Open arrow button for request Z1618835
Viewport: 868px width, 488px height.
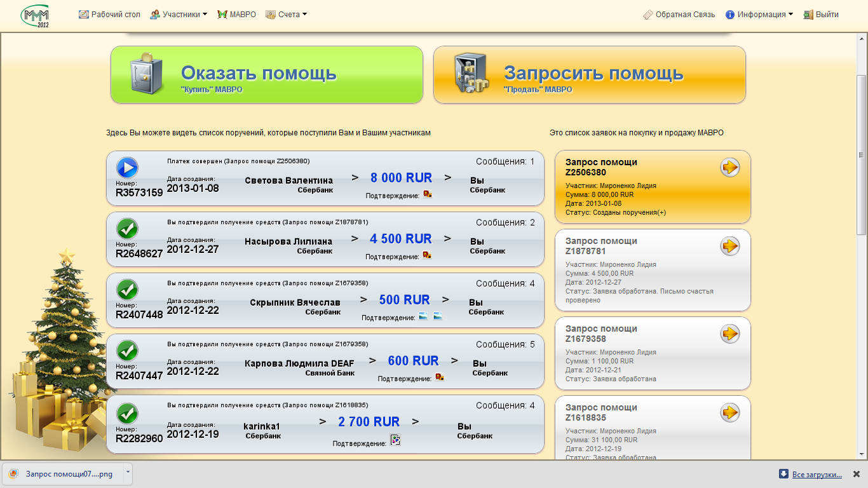(x=730, y=412)
